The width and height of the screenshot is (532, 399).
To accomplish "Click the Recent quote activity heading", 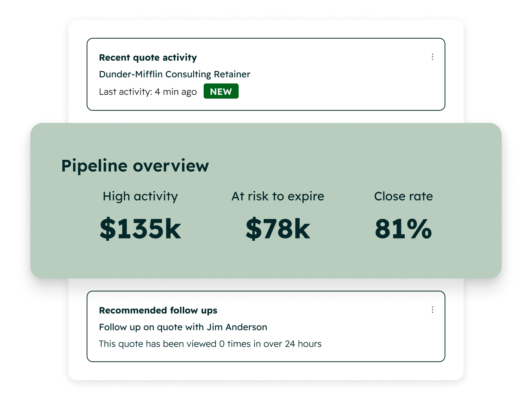I will pyautogui.click(x=148, y=58).
